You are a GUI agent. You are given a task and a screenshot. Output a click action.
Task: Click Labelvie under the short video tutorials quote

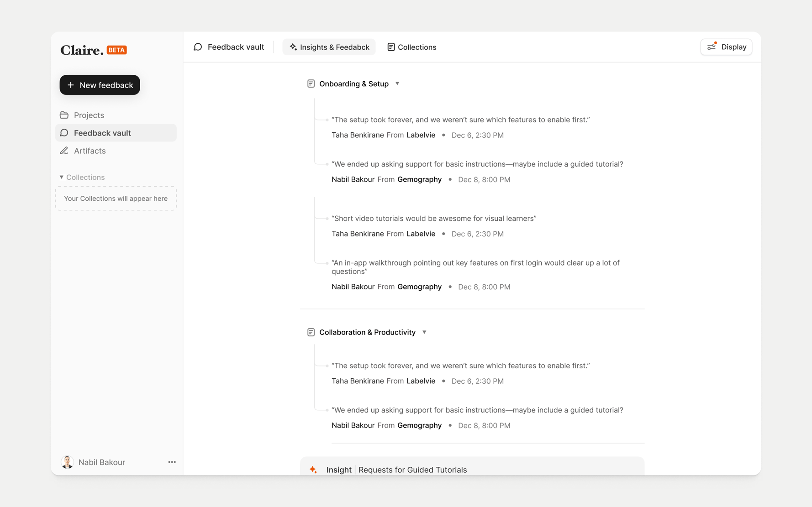pyautogui.click(x=421, y=234)
